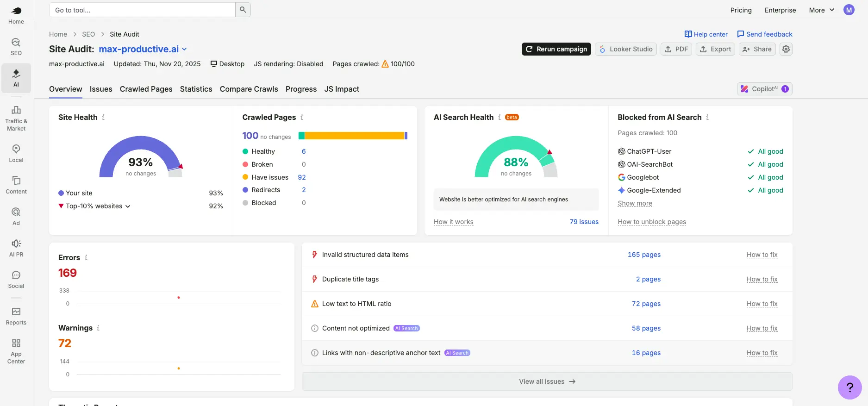Switch to the JS Impact tab
This screenshot has width=868, height=406.
[342, 89]
